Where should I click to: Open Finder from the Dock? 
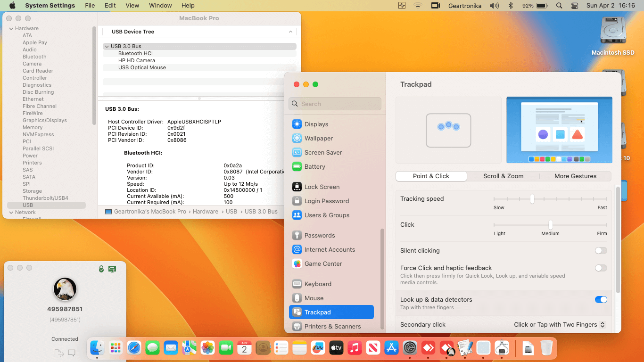pos(97,348)
